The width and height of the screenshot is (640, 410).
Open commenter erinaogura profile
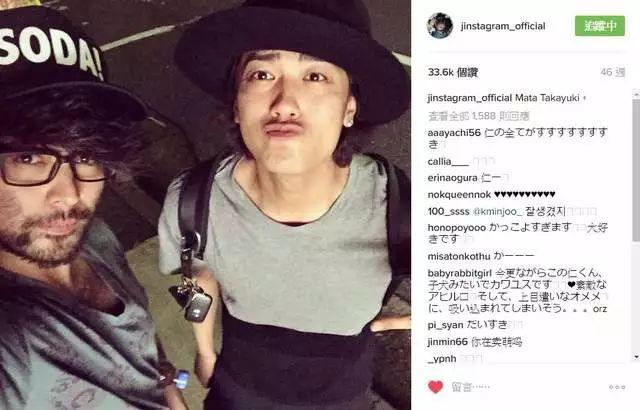click(452, 178)
